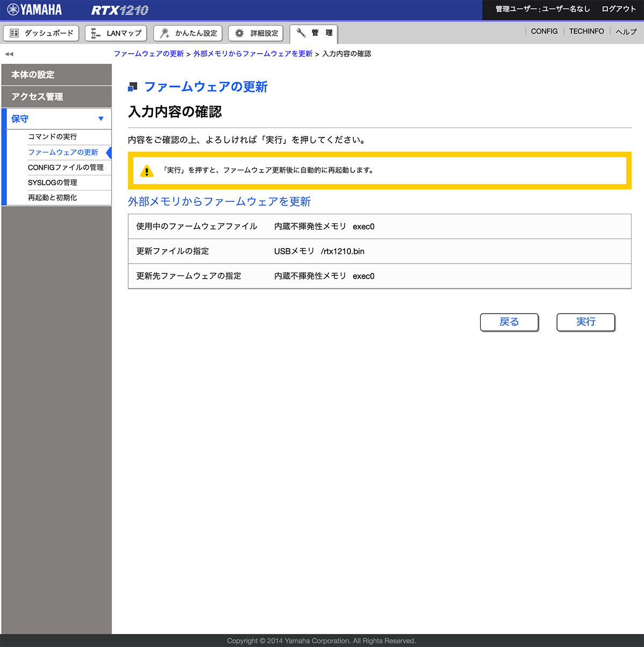Open the ヘルプ link
The image size is (644, 647).
626,32
